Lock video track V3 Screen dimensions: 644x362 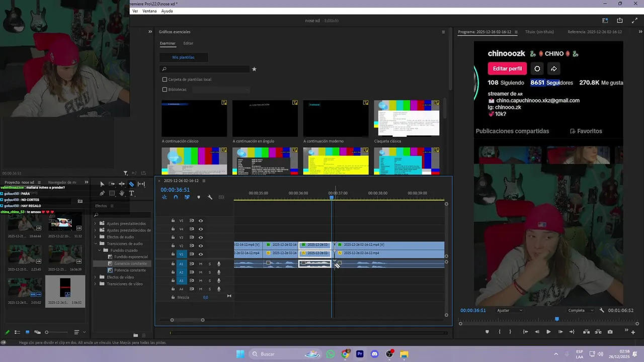[x=173, y=237]
